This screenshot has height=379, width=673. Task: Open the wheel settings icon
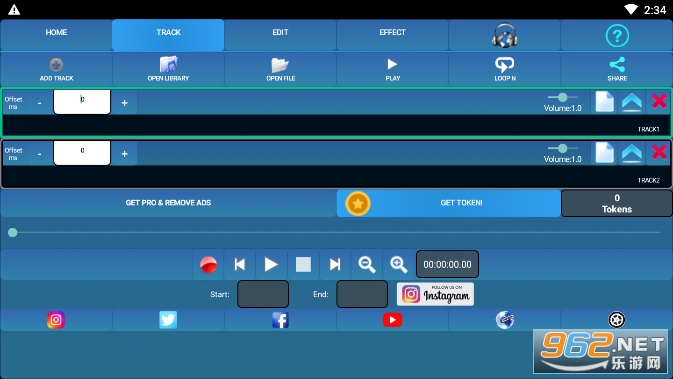pos(617,320)
